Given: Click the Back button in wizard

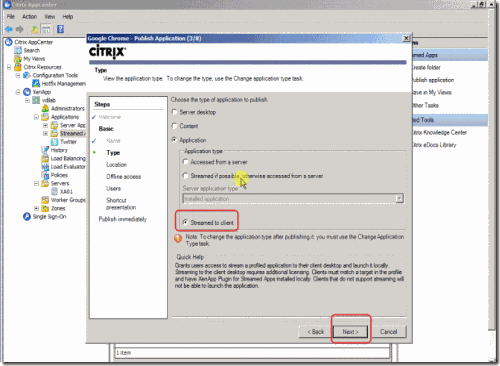Looking at the screenshot, I should point(315,332).
